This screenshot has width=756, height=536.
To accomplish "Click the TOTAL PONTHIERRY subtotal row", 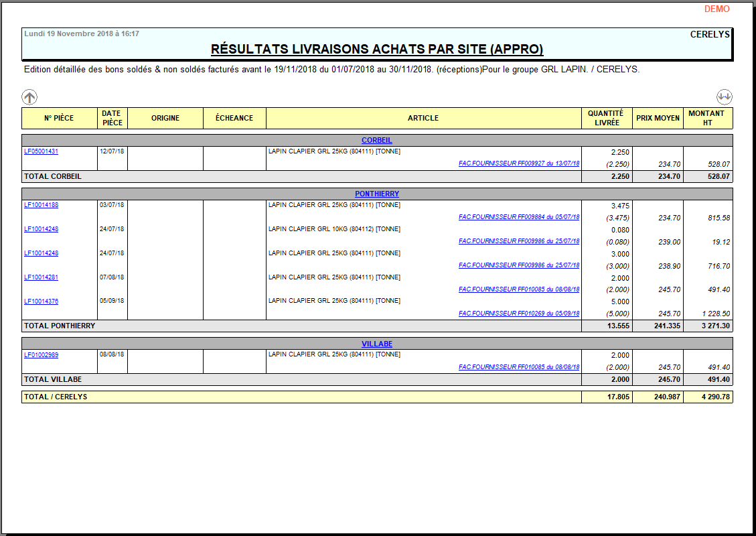I will (x=301, y=326).
